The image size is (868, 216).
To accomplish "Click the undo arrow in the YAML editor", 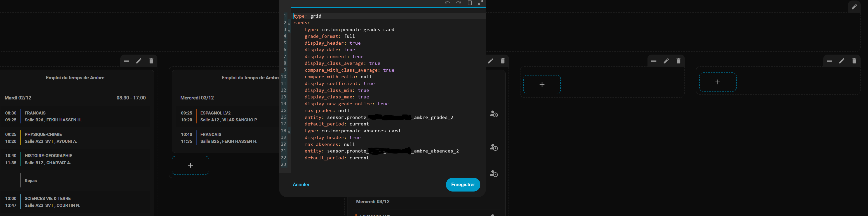I will [447, 3].
